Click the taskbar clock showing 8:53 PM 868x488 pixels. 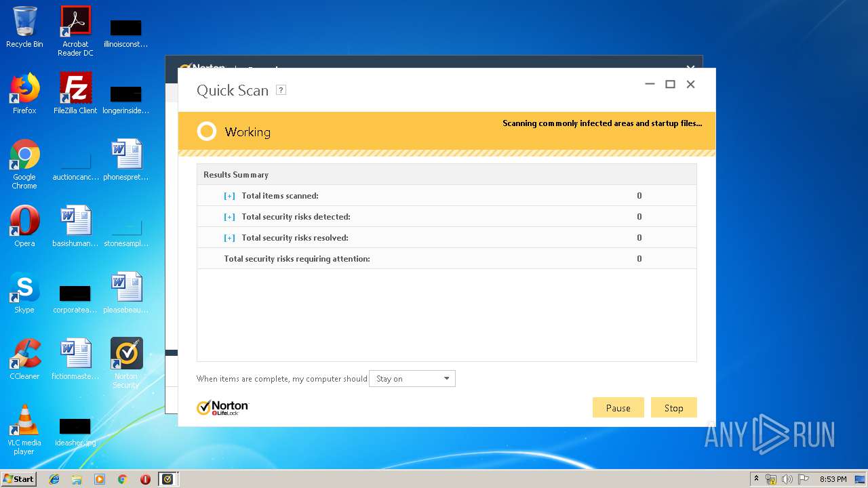pos(833,479)
